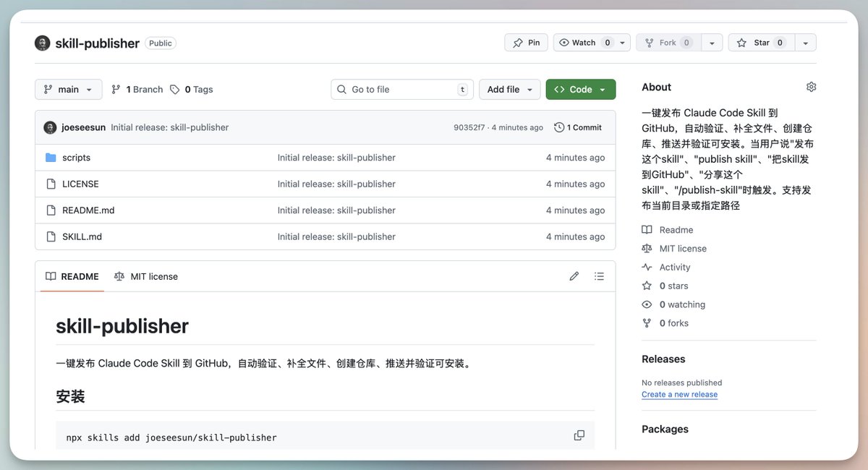Open commit message on SKILL.md row

tap(336, 236)
